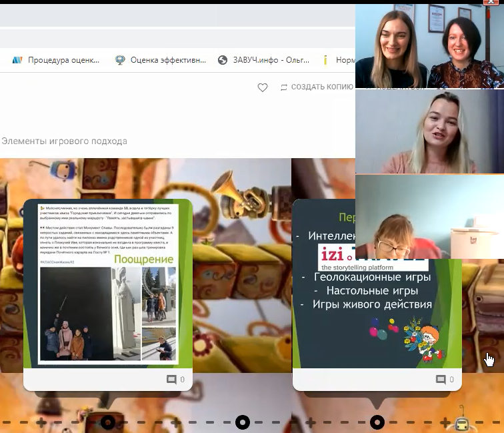
Task: Select the video tile with two women
Action: 429,47
